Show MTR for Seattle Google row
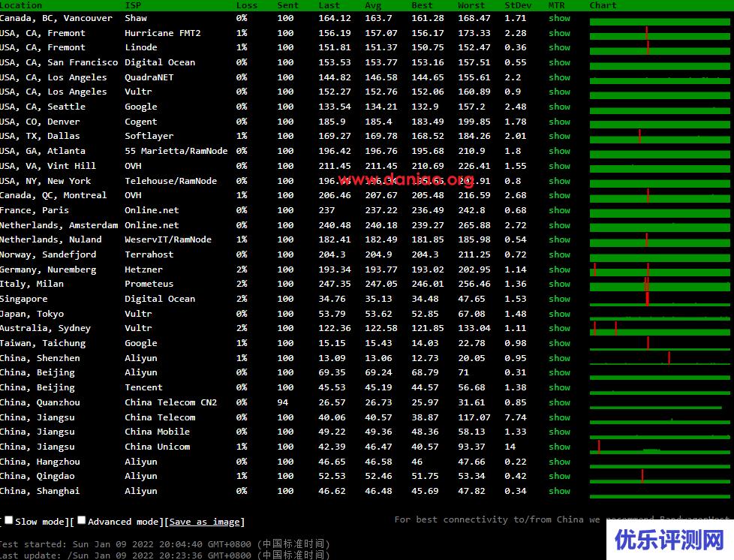 tap(559, 107)
